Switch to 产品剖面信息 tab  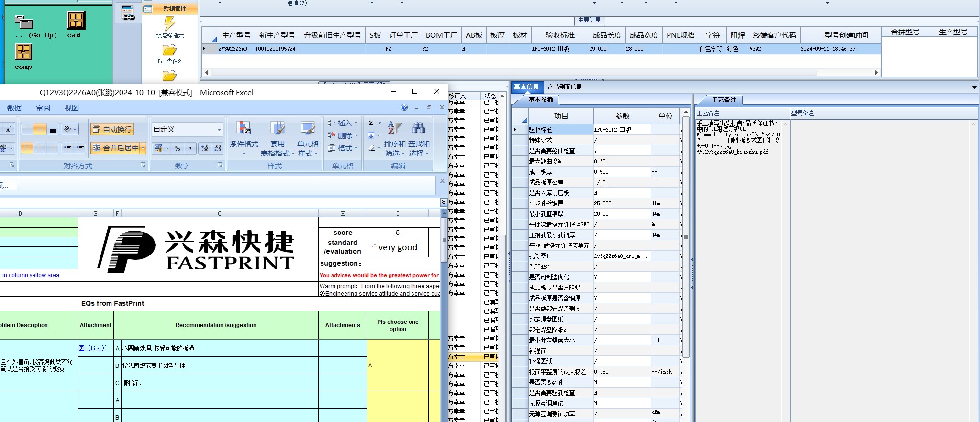(565, 87)
